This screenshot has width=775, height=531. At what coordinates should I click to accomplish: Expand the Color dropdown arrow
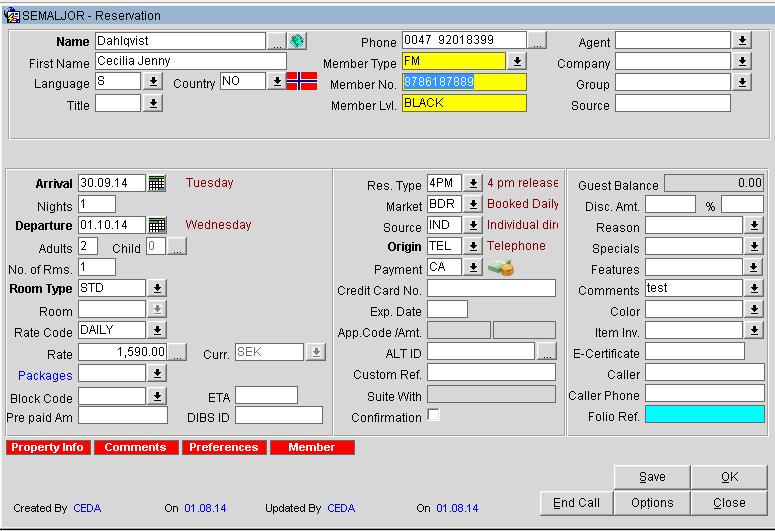coord(754,310)
